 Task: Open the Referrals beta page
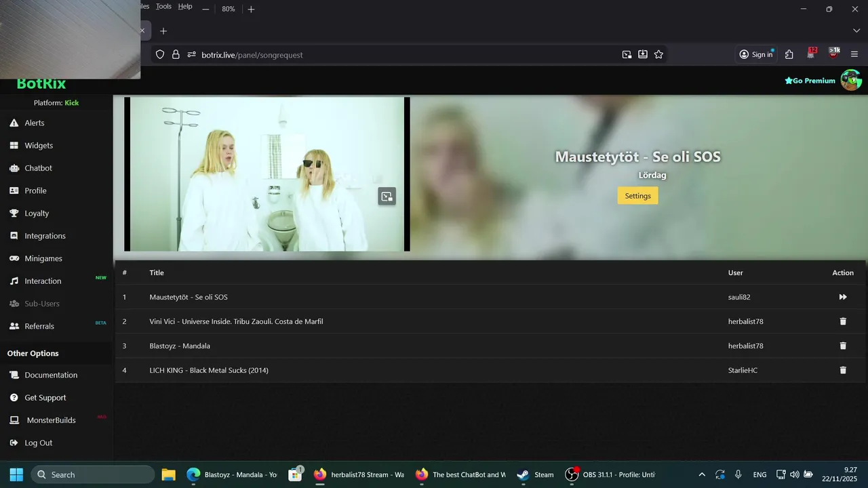pyautogui.click(x=39, y=326)
